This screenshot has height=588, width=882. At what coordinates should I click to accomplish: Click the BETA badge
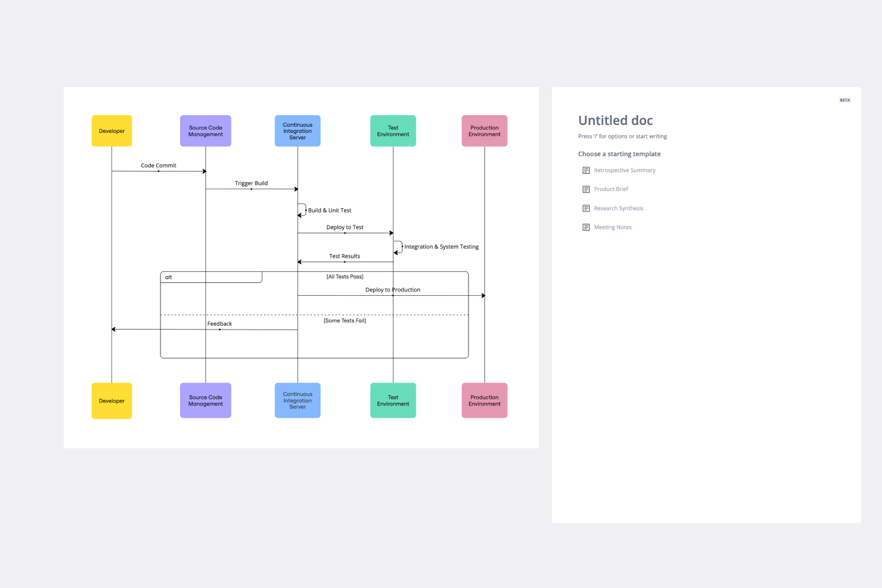click(x=845, y=100)
